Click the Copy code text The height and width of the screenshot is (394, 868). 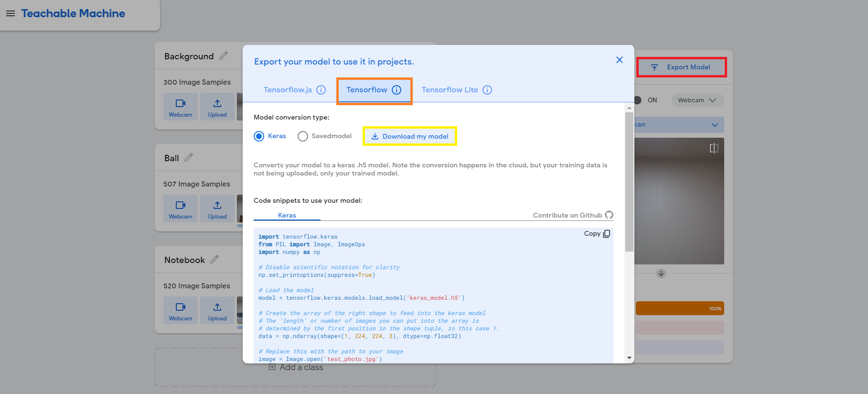coord(592,233)
